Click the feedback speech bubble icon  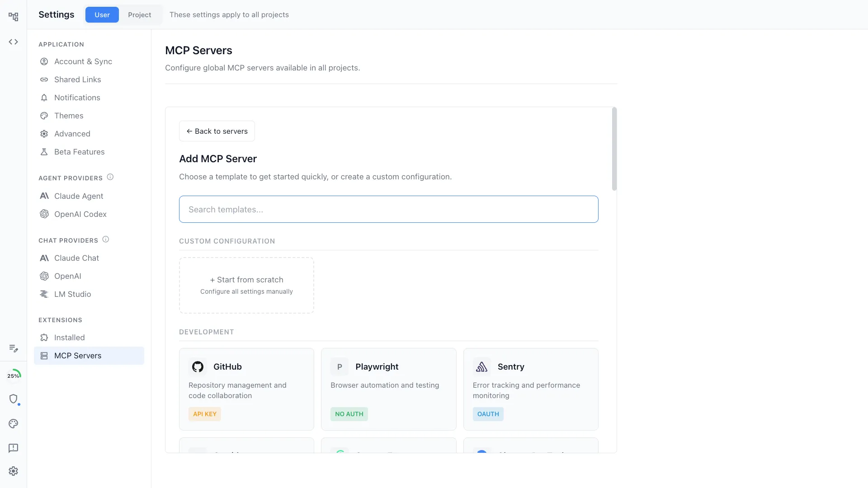pyautogui.click(x=14, y=448)
